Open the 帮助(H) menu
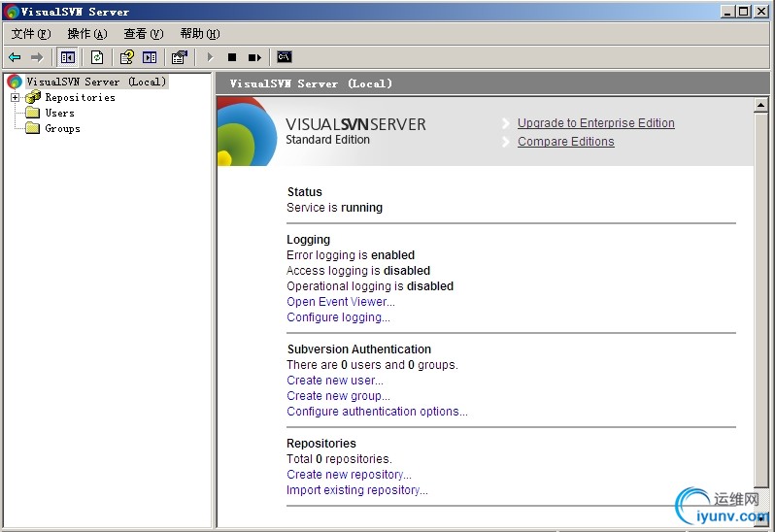This screenshot has height=532, width=775. (x=200, y=34)
